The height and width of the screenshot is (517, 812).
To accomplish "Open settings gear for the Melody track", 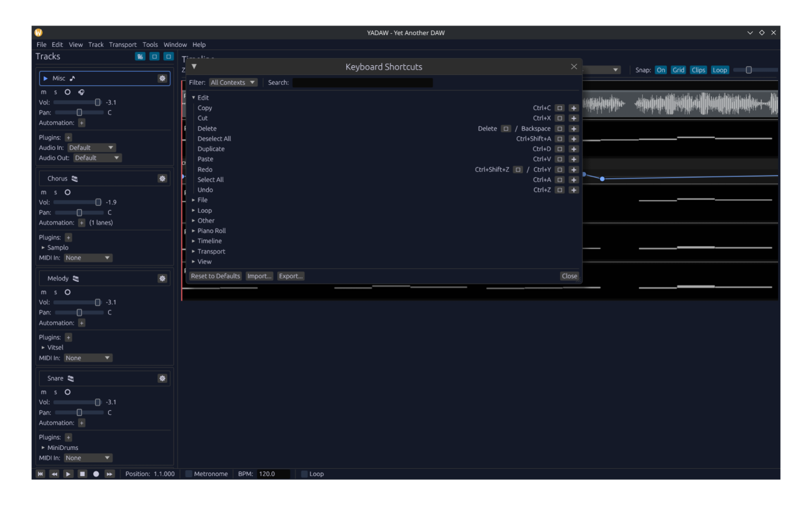I will click(x=162, y=278).
